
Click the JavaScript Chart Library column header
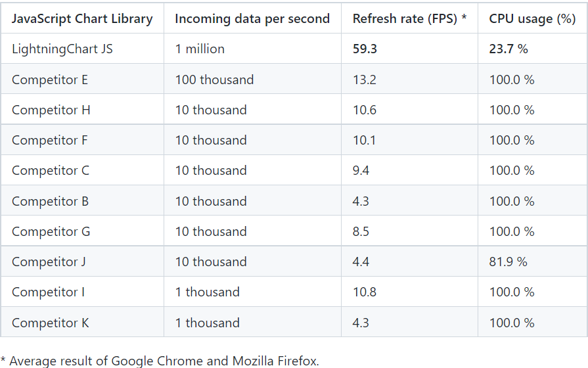pos(82,19)
